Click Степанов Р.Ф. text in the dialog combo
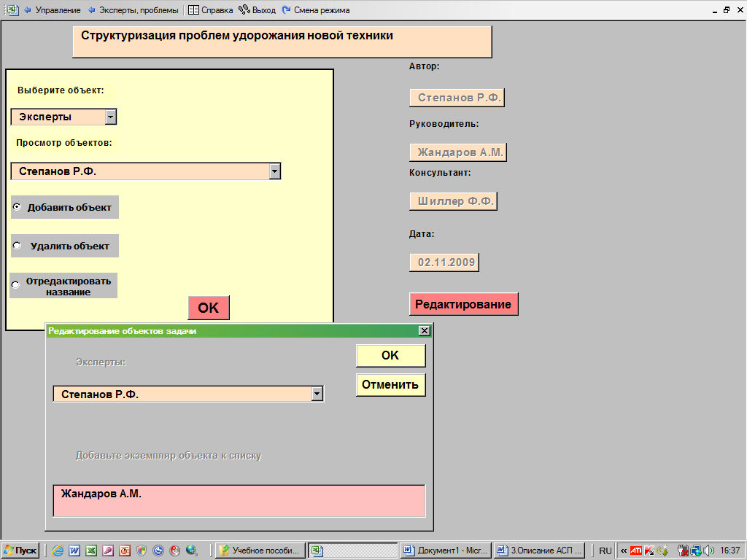Viewport: 747px width, 560px height. (x=100, y=394)
